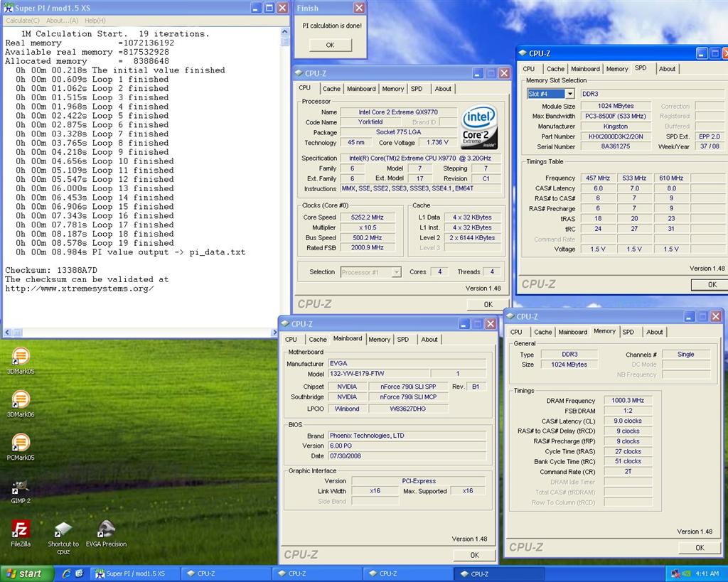Click the Super PI horizontal scrollbar right arrow

point(274,333)
